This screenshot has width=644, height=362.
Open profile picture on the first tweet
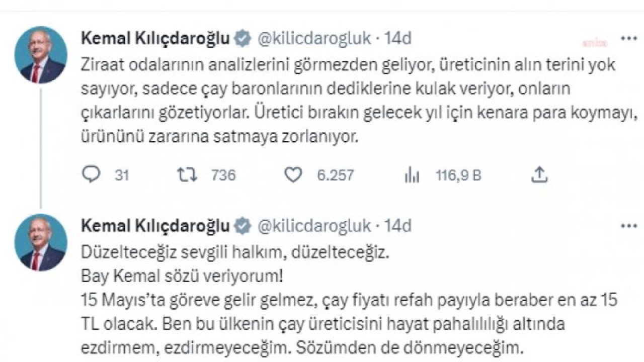[x=41, y=55]
